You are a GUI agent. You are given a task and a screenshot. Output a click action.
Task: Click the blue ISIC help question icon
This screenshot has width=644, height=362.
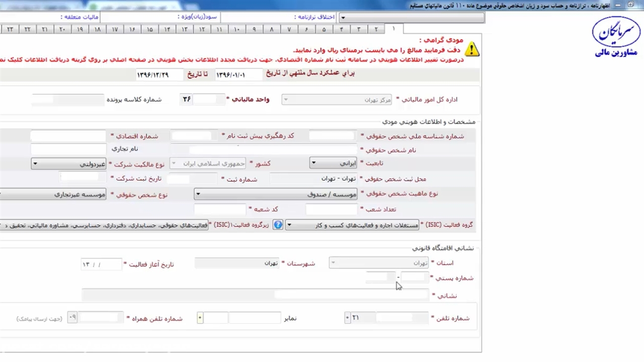278,225
